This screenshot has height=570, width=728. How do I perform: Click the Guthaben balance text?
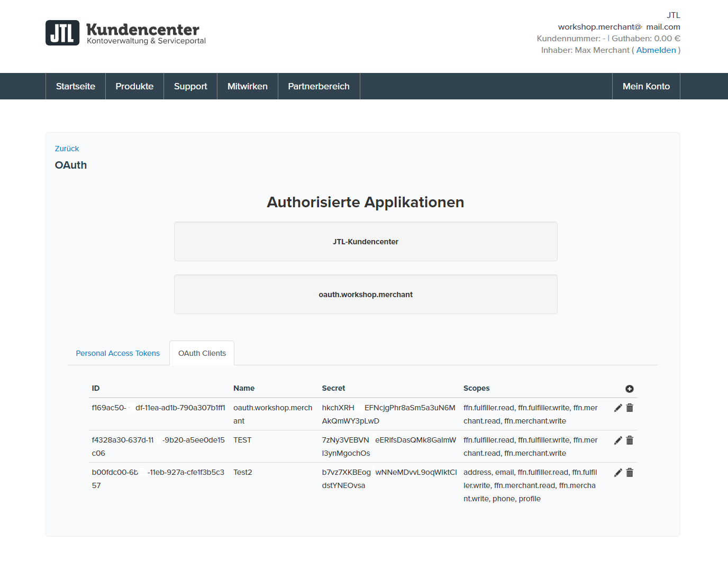[646, 39]
